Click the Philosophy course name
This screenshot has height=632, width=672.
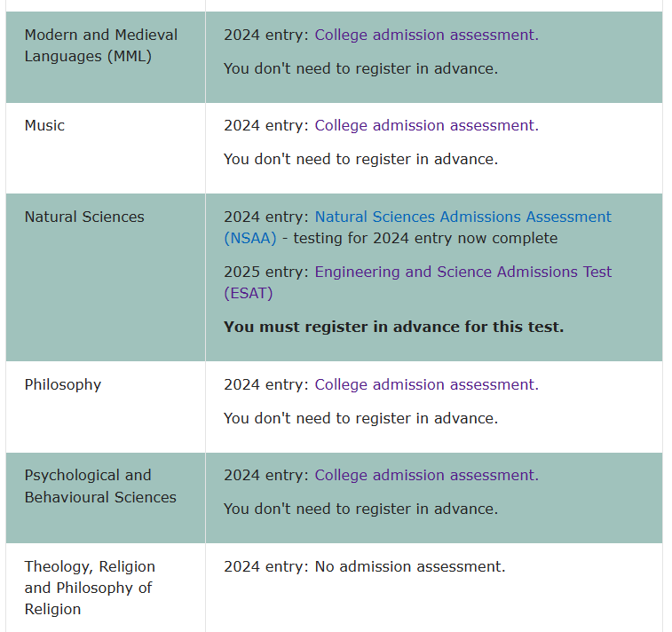(x=63, y=385)
